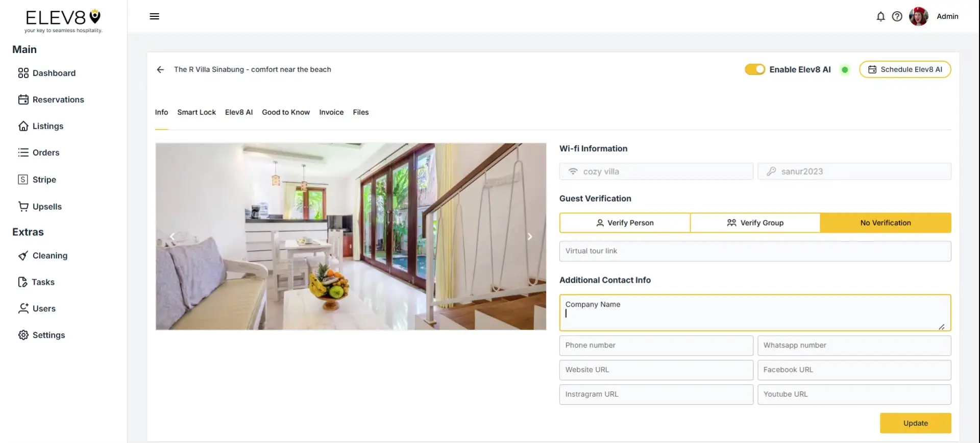Image resolution: width=980 pixels, height=443 pixels.
Task: Open Orders page in the sidebar
Action: coord(46,153)
